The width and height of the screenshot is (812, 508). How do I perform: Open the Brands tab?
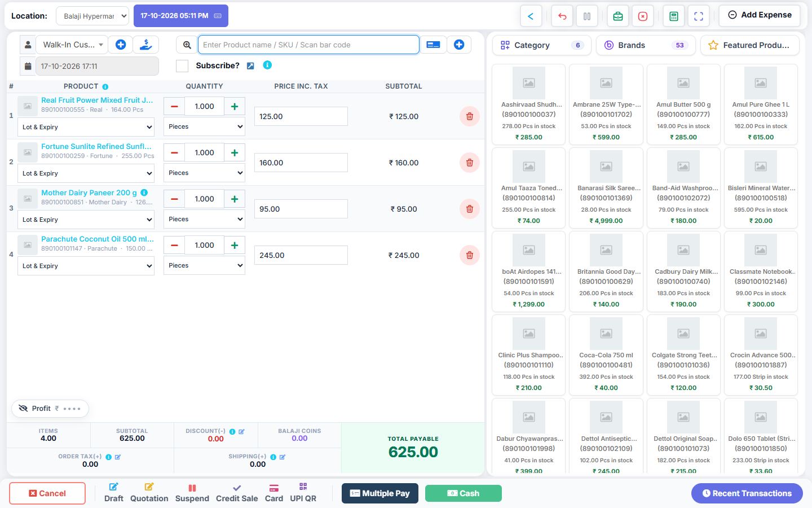[x=646, y=45]
